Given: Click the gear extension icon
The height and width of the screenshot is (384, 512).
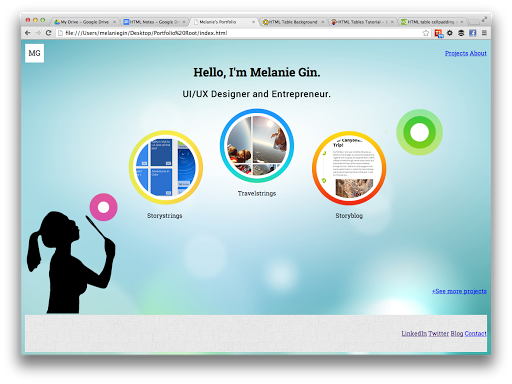Looking at the screenshot, I should pos(450,33).
